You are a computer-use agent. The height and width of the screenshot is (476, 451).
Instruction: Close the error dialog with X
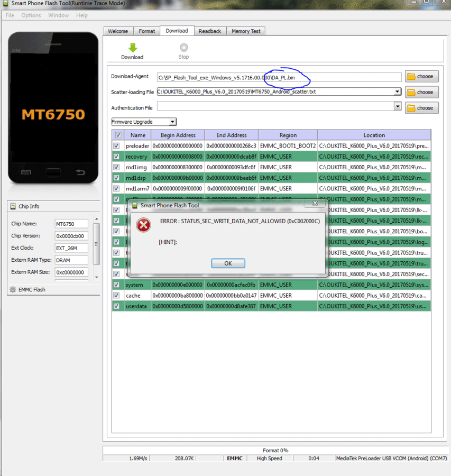click(x=315, y=204)
